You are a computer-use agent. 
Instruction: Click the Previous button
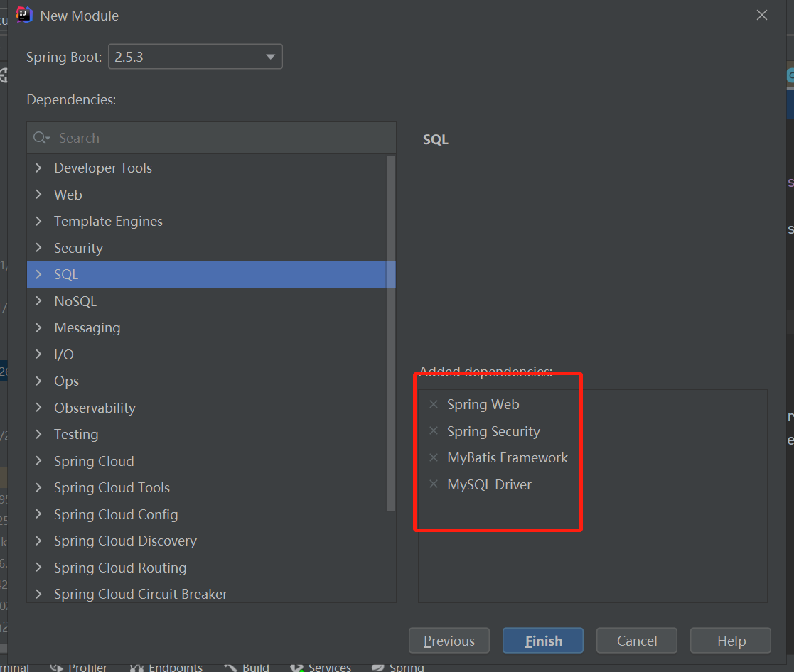(x=449, y=641)
